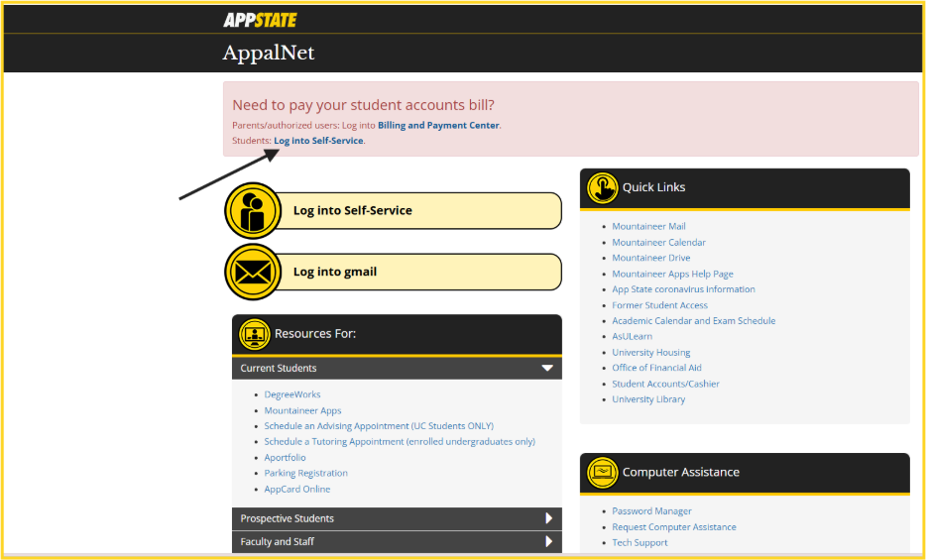The height and width of the screenshot is (560, 928).
Task: Click the Log into gmail button
Action: click(417, 273)
